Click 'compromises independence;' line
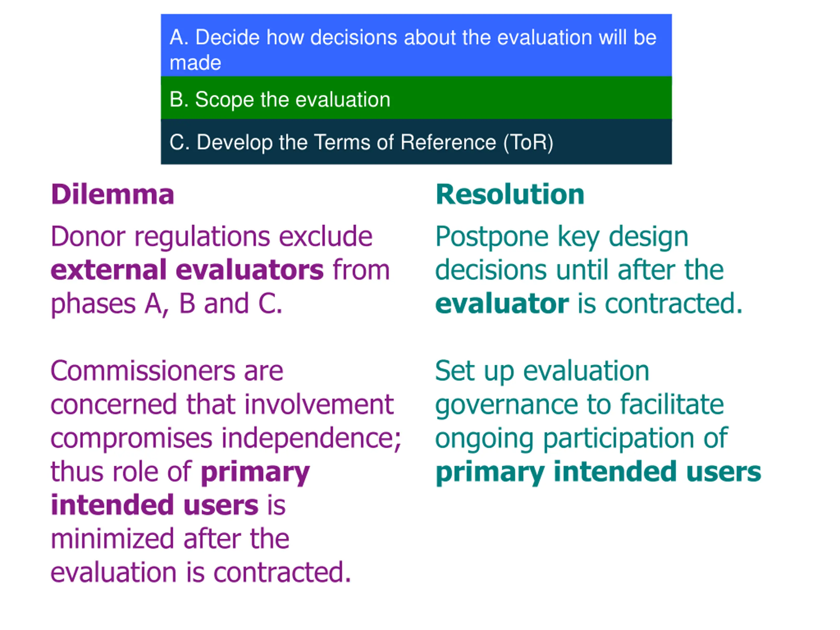840x630 pixels. pyautogui.click(x=226, y=439)
